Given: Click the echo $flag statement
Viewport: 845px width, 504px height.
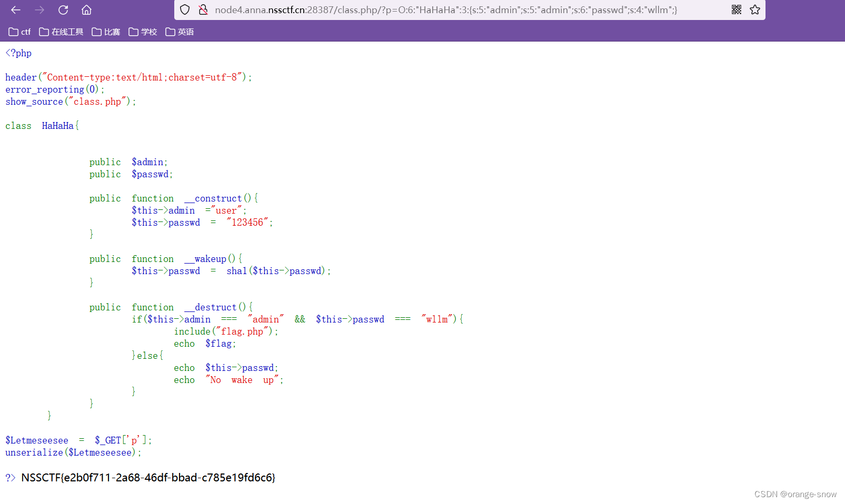Looking at the screenshot, I should [205, 344].
